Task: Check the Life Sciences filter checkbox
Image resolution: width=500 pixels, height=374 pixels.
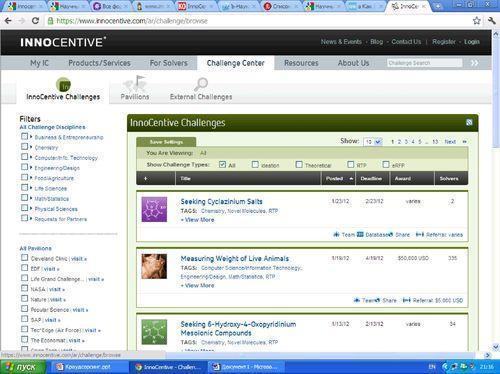Action: pos(24,187)
